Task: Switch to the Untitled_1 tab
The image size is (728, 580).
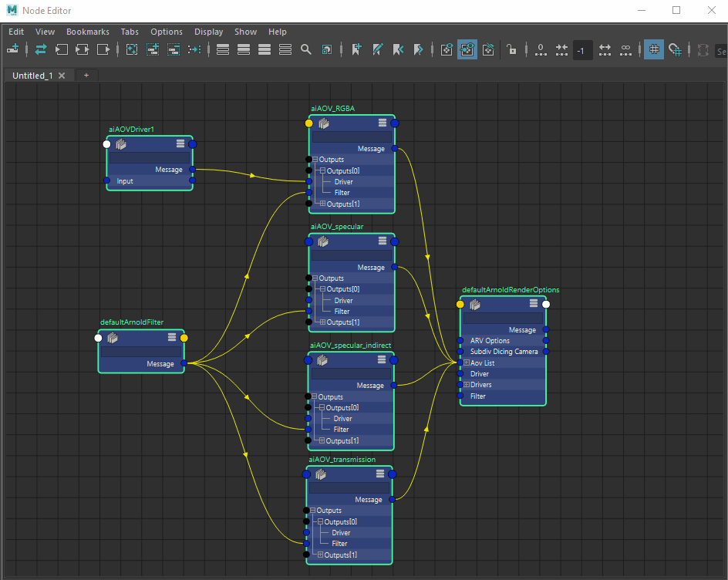Action: point(32,76)
